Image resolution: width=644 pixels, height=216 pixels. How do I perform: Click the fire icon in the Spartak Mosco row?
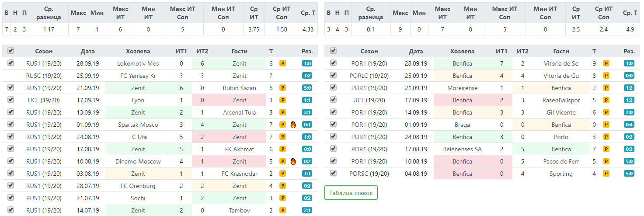pyautogui.click(x=293, y=125)
